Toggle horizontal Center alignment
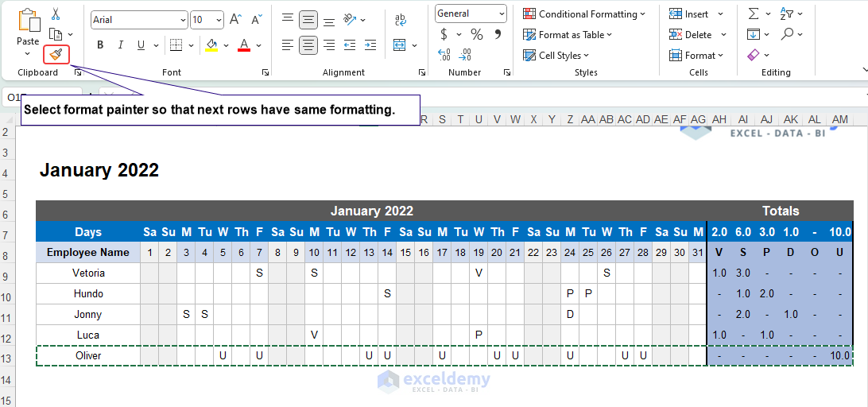 tap(308, 45)
